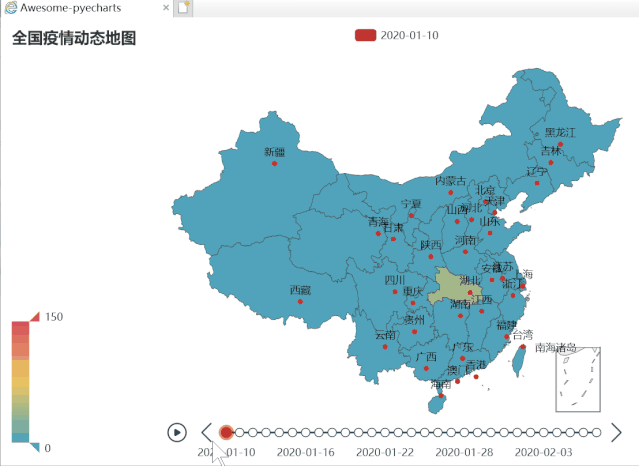This screenshot has width=639, height=466.
Task: Click the 150 upper handle of the color scale
Action: pos(35,317)
